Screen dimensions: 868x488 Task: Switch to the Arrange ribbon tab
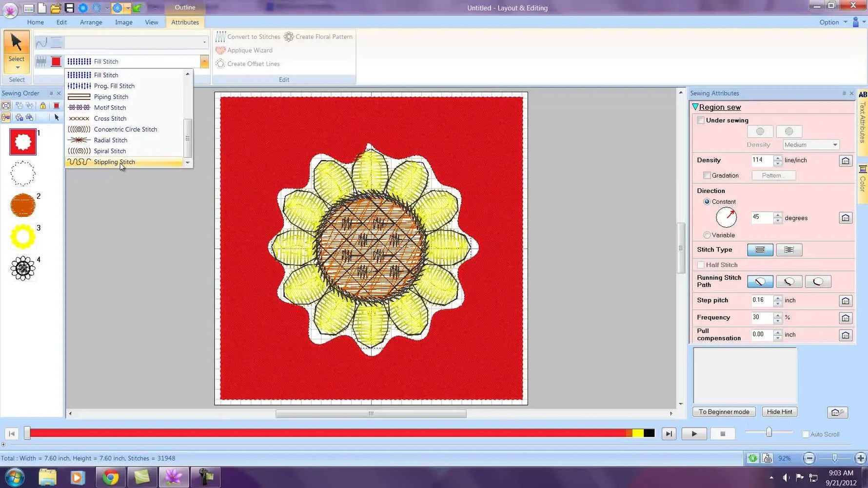(91, 22)
